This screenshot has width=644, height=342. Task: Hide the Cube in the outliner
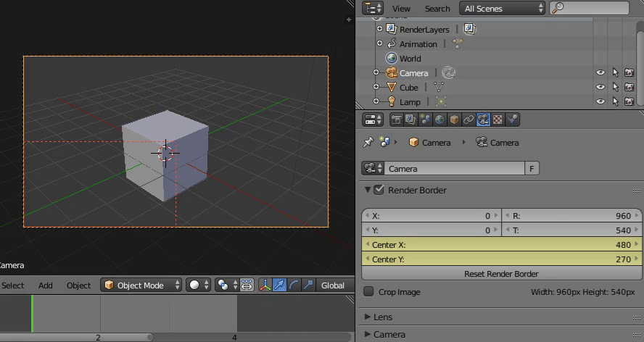pos(600,87)
